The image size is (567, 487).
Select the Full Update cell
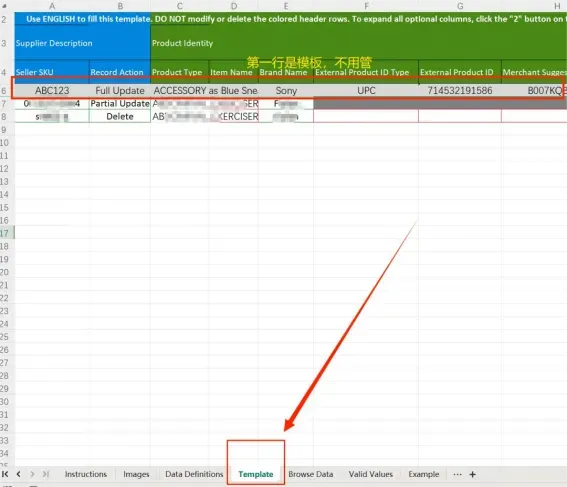coord(120,90)
